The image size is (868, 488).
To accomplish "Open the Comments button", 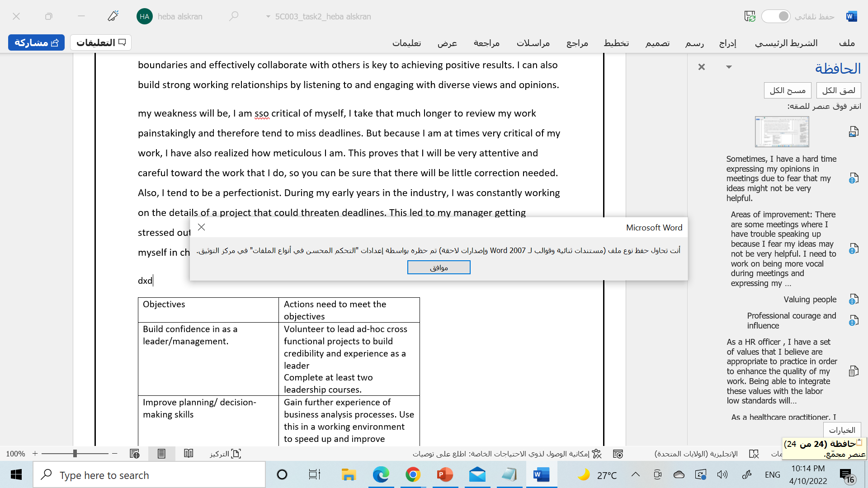I will point(101,42).
